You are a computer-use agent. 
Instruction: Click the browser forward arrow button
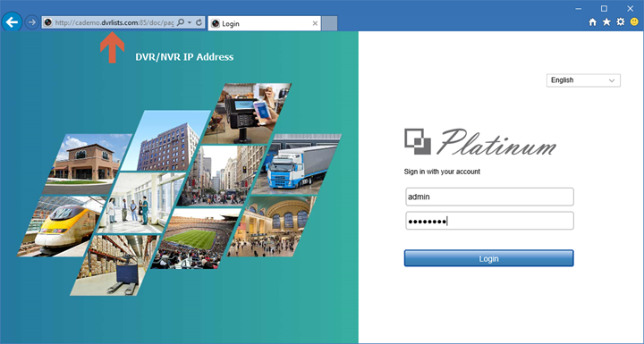[31, 22]
